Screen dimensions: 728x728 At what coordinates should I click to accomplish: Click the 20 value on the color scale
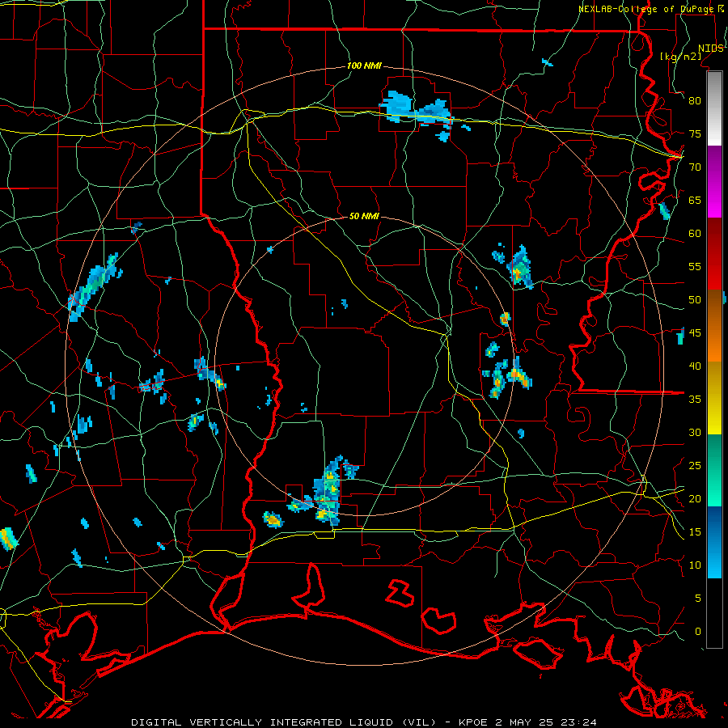pos(695,498)
